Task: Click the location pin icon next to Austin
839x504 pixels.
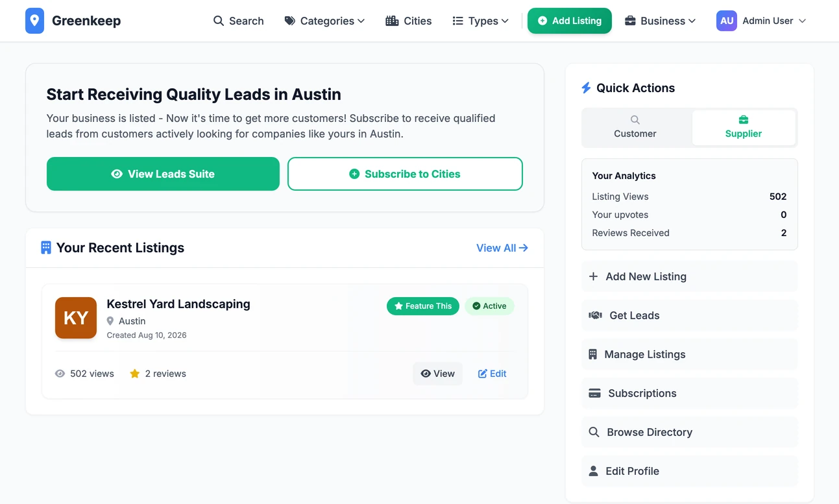Action: click(110, 321)
